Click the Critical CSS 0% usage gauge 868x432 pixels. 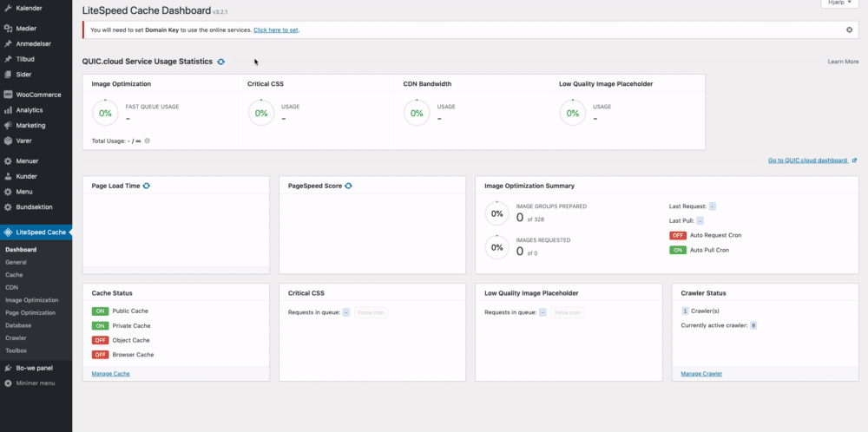(261, 113)
